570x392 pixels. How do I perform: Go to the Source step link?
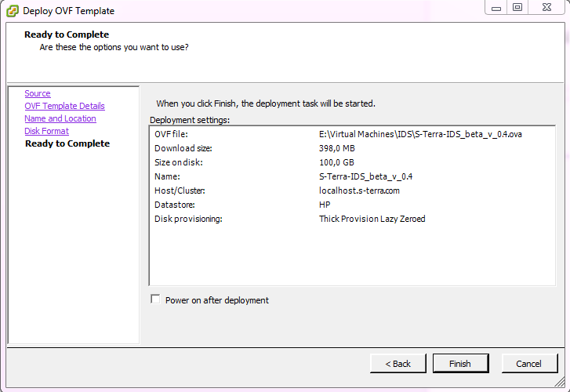pyautogui.click(x=38, y=93)
